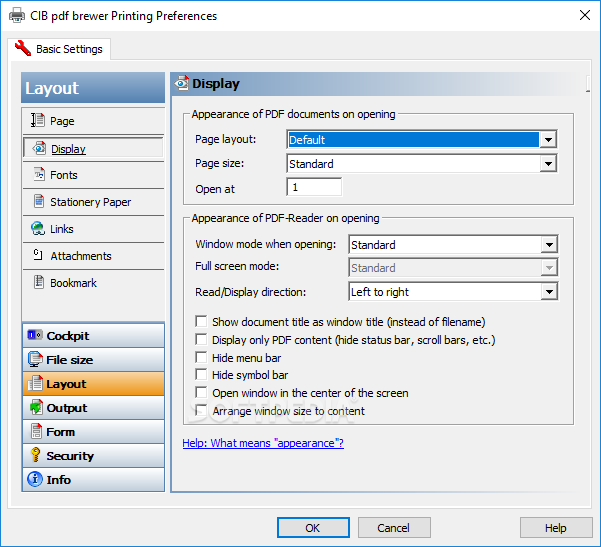Tick the Hide menu bar checkbox
The image size is (601, 547).
(201, 357)
